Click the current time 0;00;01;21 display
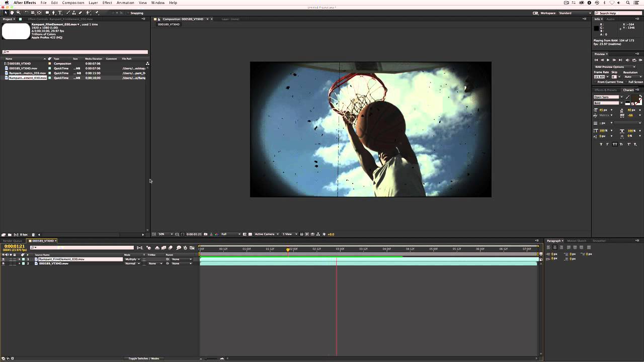The height and width of the screenshot is (362, 644). tap(14, 246)
